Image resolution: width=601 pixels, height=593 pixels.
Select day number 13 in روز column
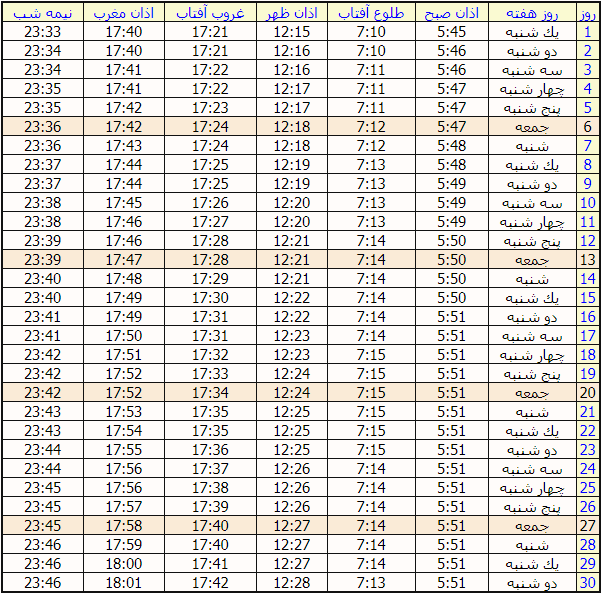click(588, 260)
